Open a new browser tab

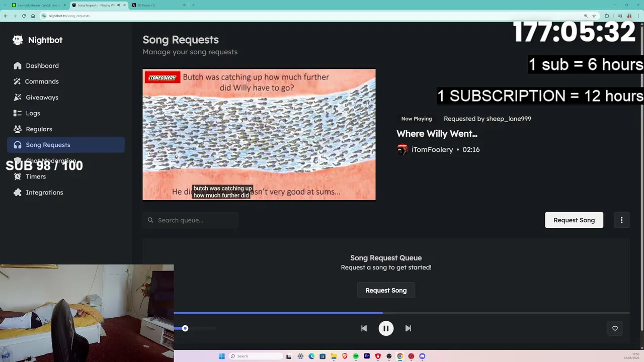[x=193, y=5]
